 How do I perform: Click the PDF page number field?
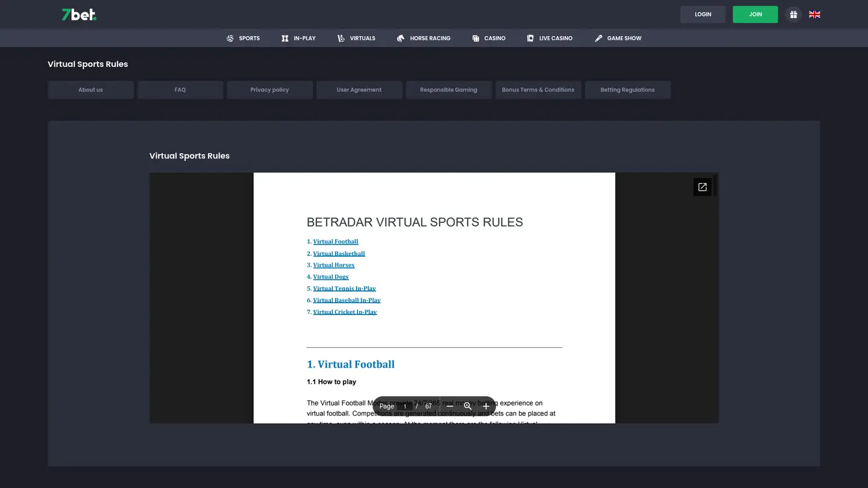pos(405,406)
